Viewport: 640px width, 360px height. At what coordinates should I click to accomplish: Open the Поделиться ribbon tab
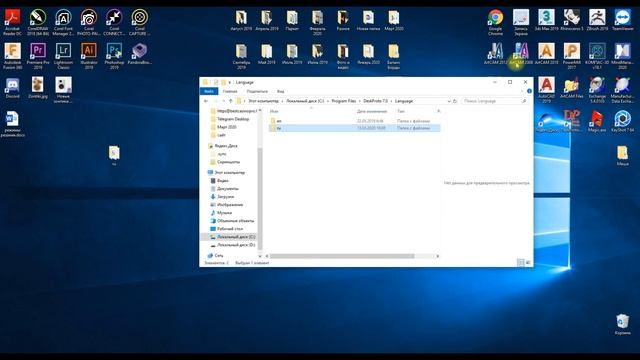pos(257,91)
